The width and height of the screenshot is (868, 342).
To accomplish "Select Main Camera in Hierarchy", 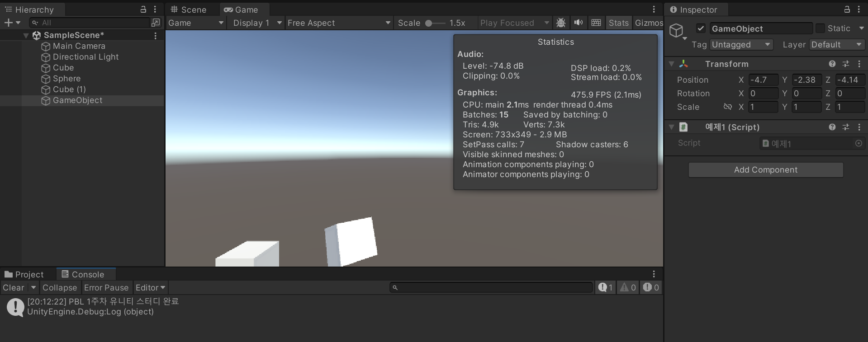I will click(79, 46).
